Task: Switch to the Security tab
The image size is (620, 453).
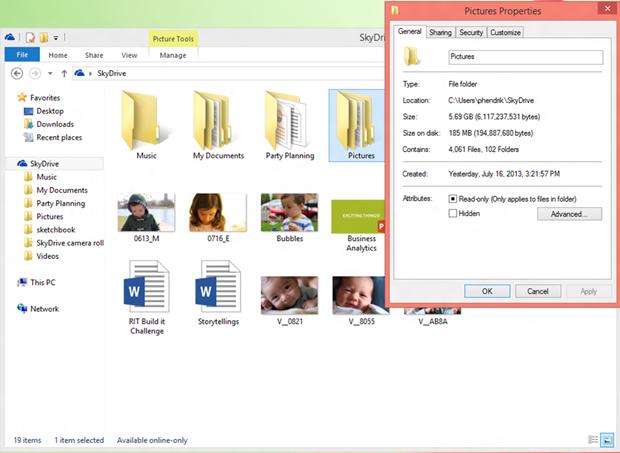Action: (471, 32)
